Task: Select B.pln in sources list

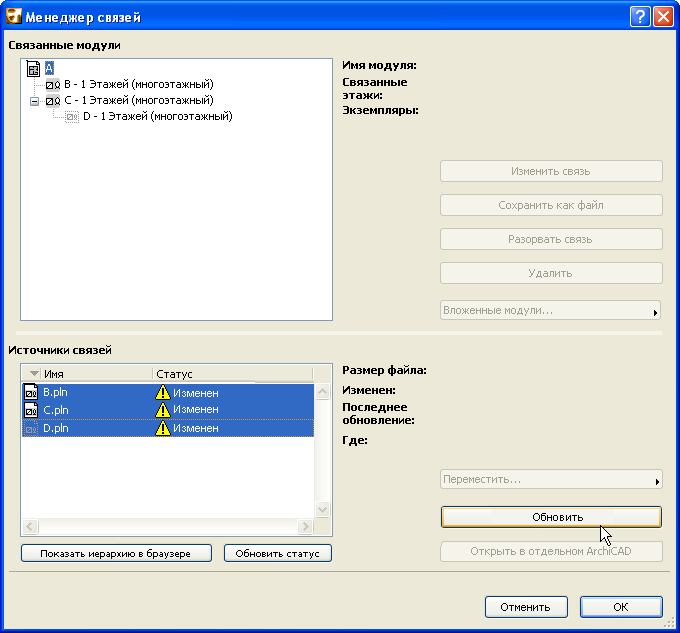Action: pyautogui.click(x=56, y=392)
